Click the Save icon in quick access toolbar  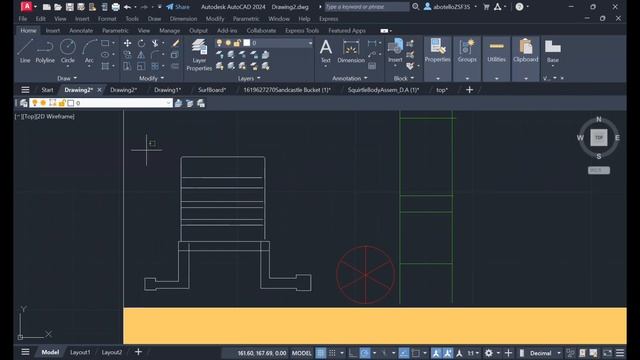70,7
